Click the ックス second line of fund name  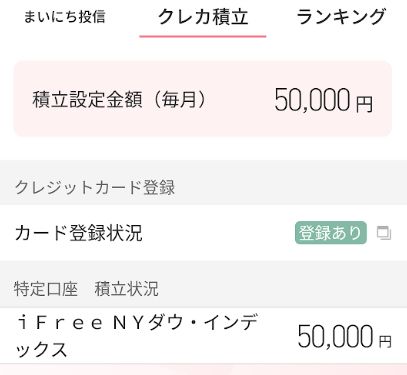(x=41, y=350)
